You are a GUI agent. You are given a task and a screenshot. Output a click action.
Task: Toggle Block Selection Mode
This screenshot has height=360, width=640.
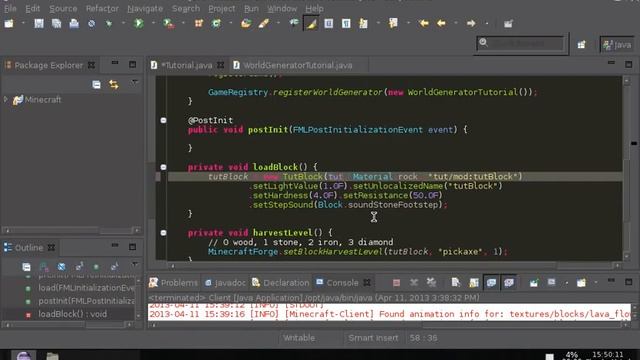coord(329,24)
